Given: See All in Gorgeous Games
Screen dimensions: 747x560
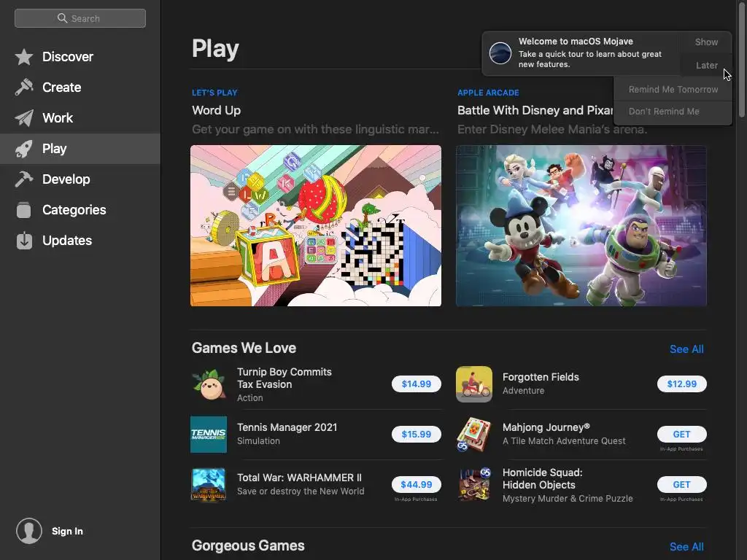Looking at the screenshot, I should pos(686,547).
